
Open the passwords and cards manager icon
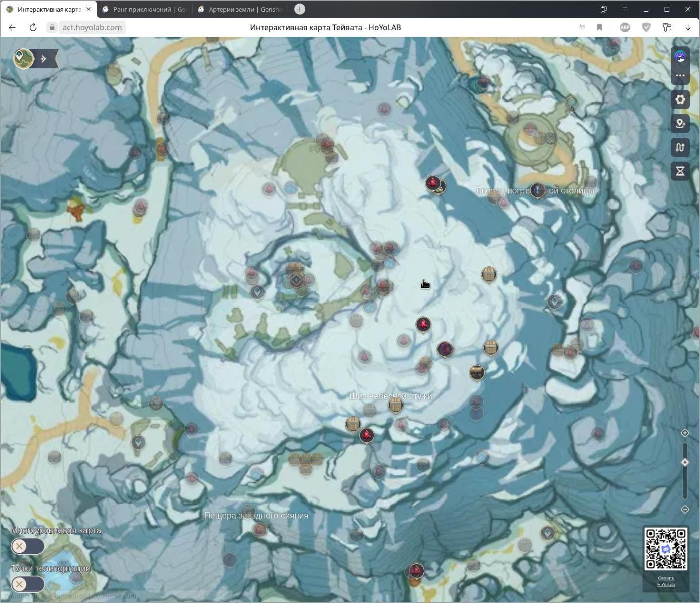click(x=667, y=27)
